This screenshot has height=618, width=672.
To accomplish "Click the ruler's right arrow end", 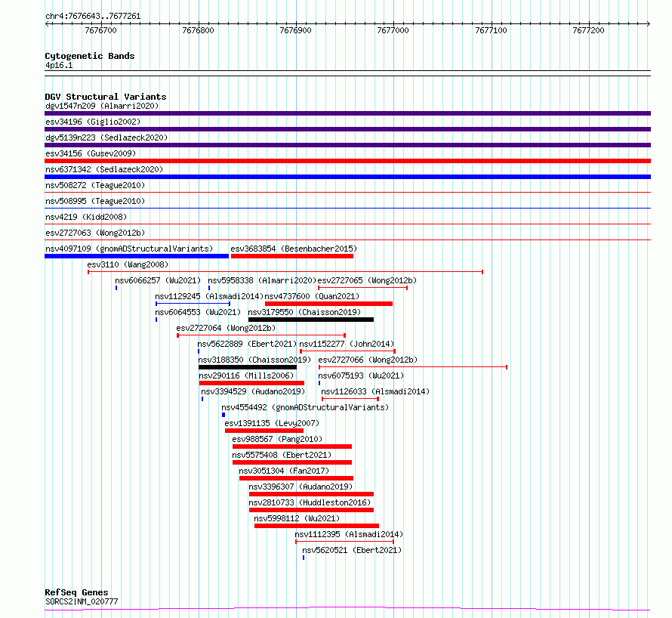I will coord(649,23).
